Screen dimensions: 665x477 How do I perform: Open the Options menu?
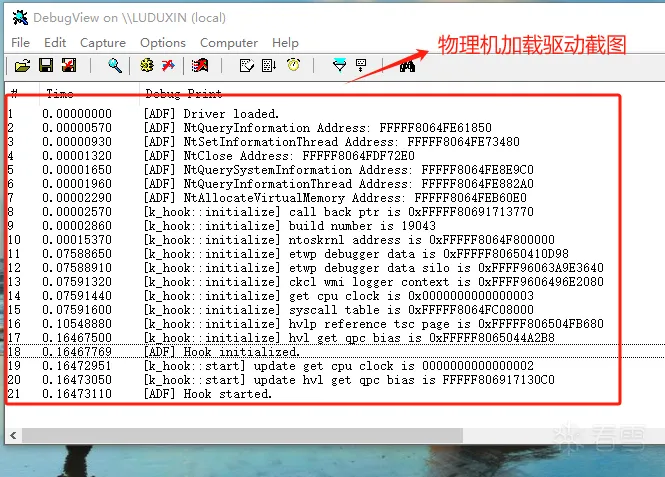click(163, 43)
